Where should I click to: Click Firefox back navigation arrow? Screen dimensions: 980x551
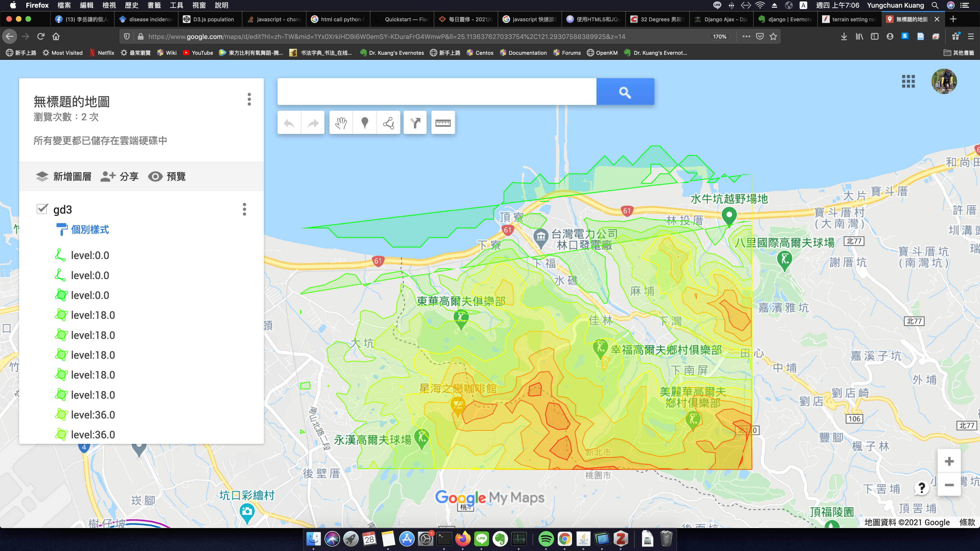pos(10,37)
